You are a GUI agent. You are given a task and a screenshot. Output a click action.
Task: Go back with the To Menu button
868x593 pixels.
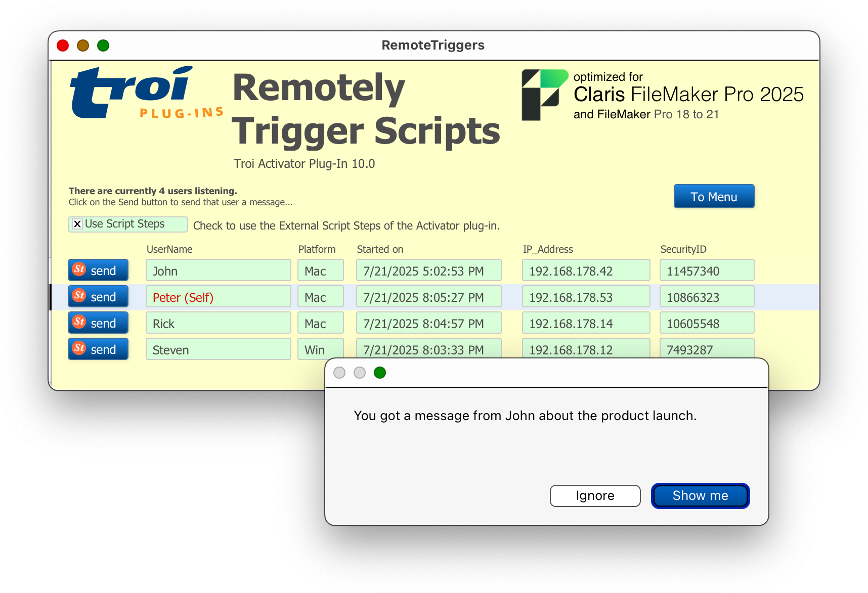[x=714, y=196]
